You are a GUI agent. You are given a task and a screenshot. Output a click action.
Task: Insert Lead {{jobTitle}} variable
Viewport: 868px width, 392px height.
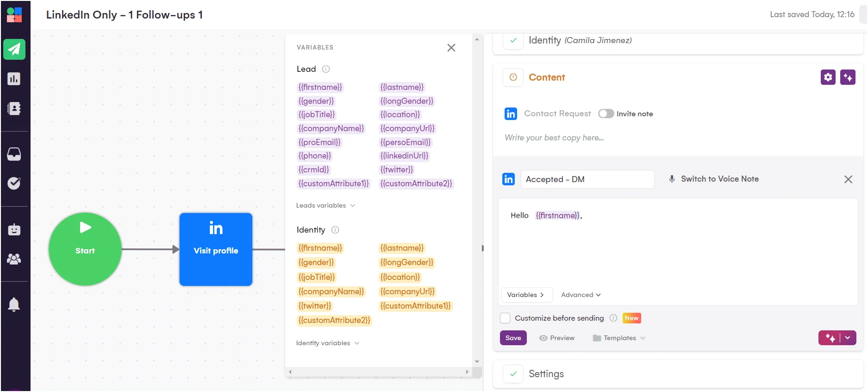pyautogui.click(x=317, y=114)
